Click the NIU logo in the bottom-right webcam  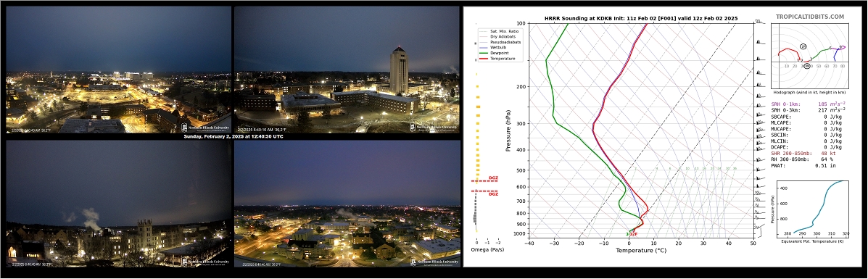click(434, 262)
